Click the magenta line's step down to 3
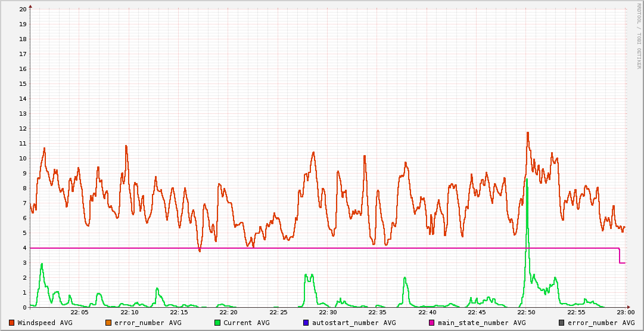The height and width of the screenshot is (331, 644). [620, 255]
